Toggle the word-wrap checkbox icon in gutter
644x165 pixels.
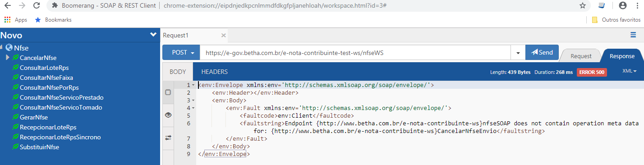pyautogui.click(x=168, y=92)
